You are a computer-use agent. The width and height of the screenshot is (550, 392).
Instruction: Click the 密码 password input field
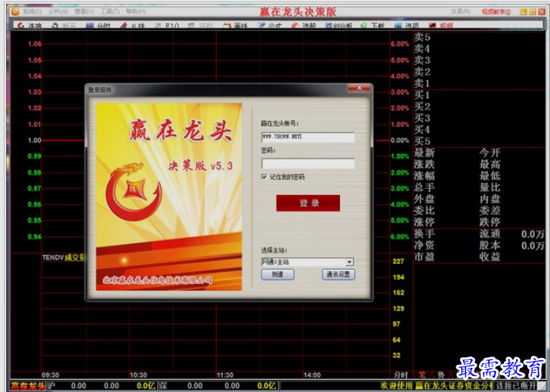point(307,163)
